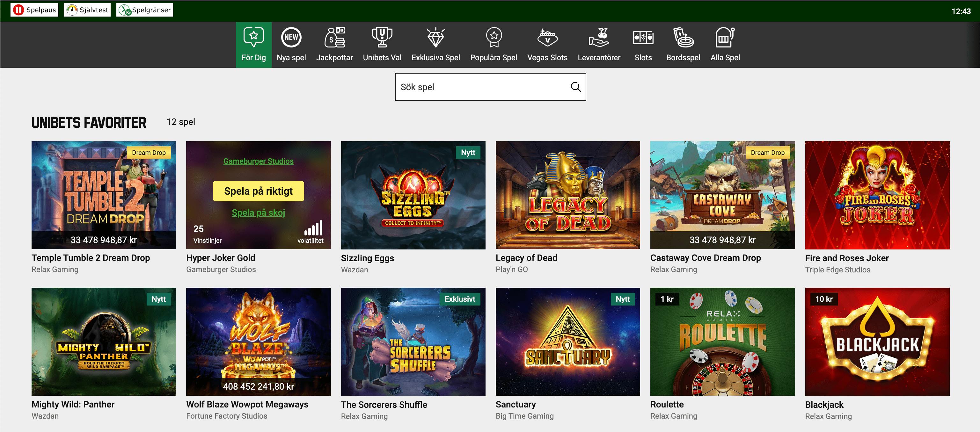980x432 pixels.
Task: Click the Big Time Gaming provider text
Action: point(525,416)
